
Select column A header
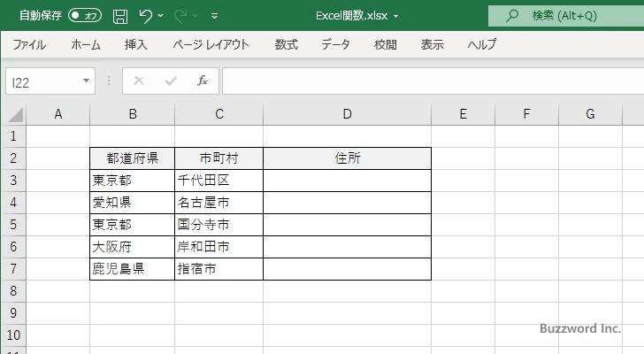(x=57, y=114)
